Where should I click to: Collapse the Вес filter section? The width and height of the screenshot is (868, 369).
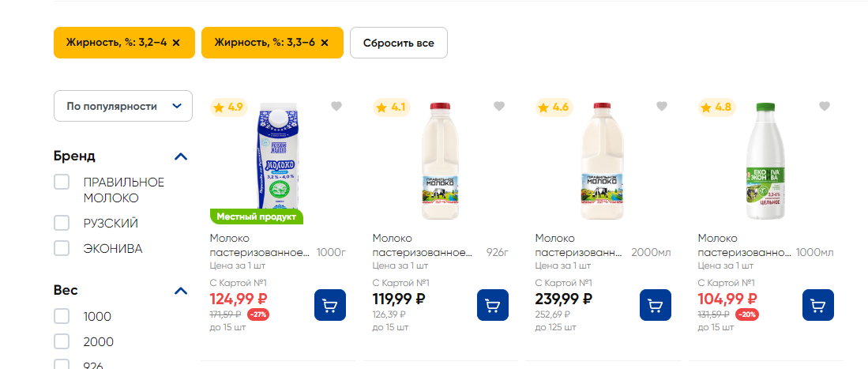(x=181, y=291)
